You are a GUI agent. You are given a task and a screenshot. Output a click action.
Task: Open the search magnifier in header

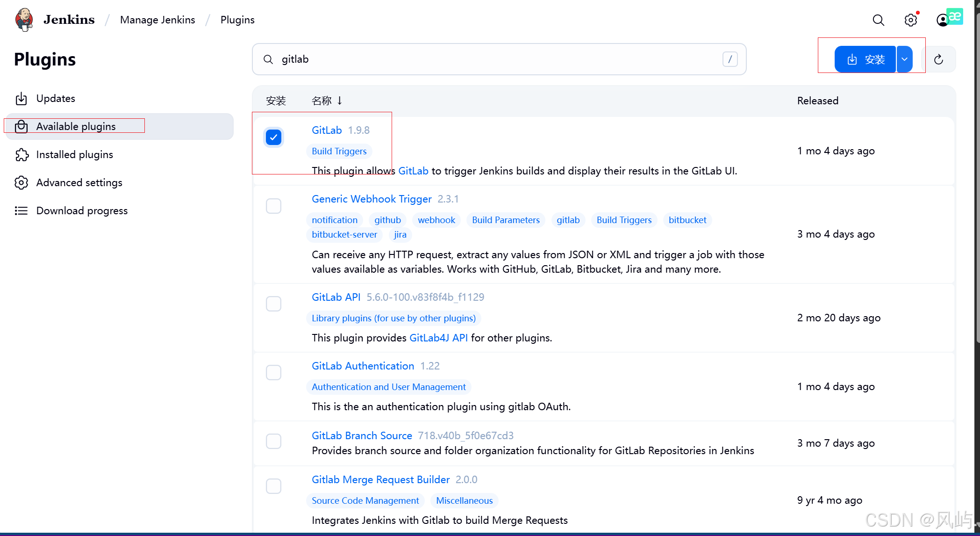click(878, 20)
